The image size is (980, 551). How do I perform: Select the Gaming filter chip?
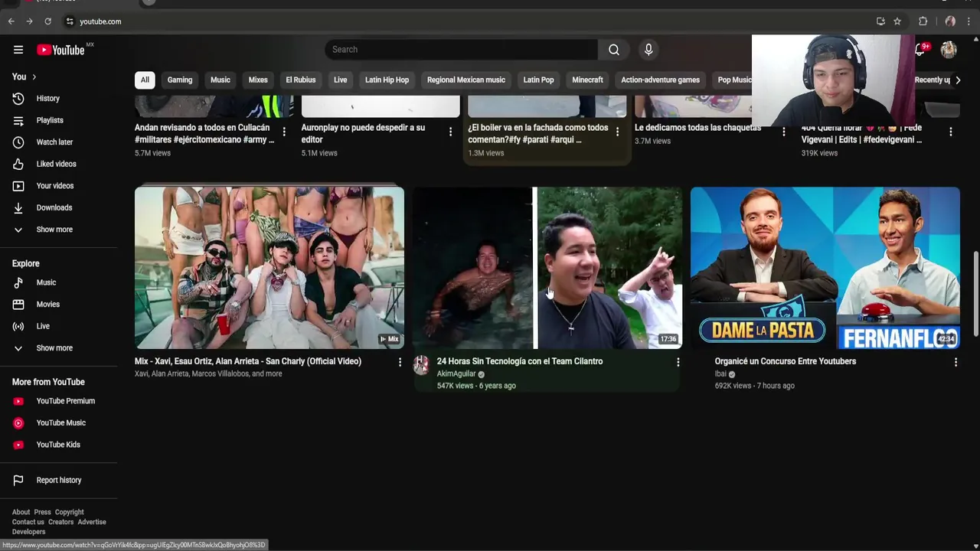[x=180, y=80]
